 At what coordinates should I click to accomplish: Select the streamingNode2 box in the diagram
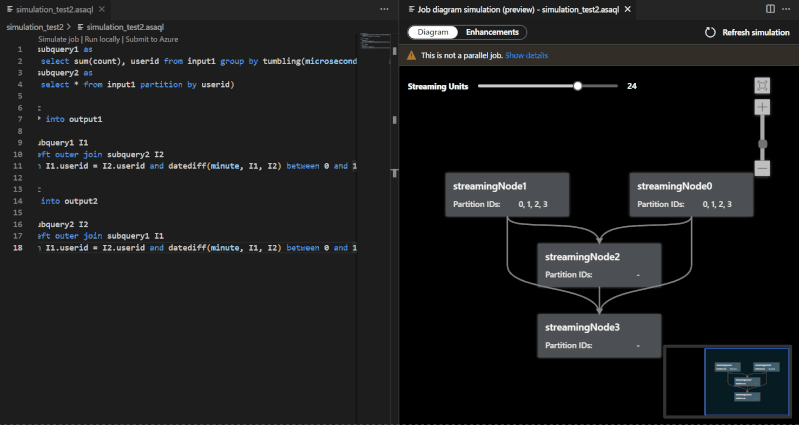598,265
